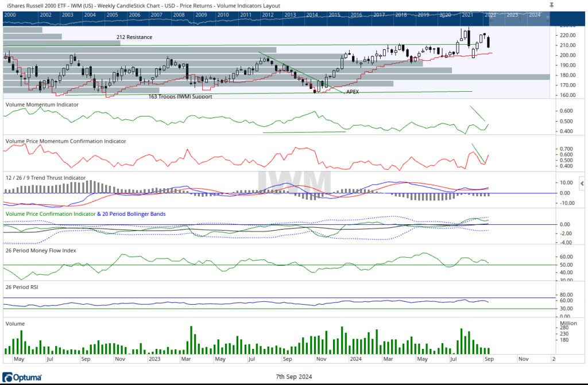588x385 pixels.
Task: Click the 212 Resistance annotation
Action: coord(134,37)
